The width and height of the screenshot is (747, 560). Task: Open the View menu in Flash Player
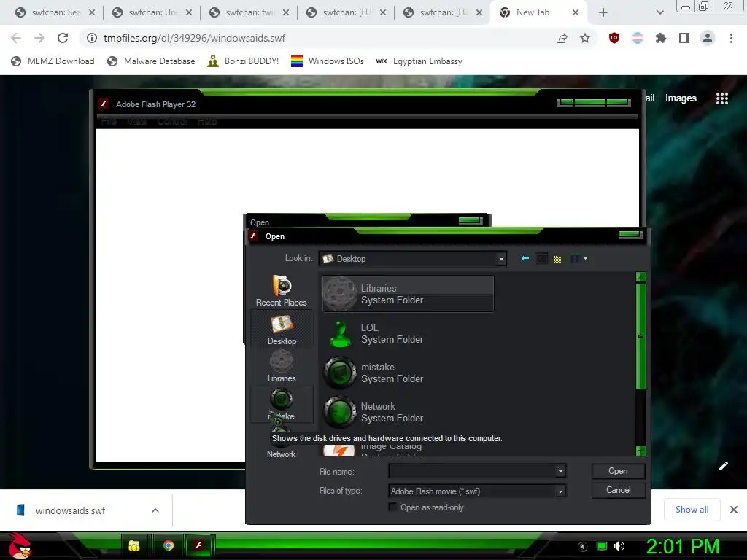(136, 122)
